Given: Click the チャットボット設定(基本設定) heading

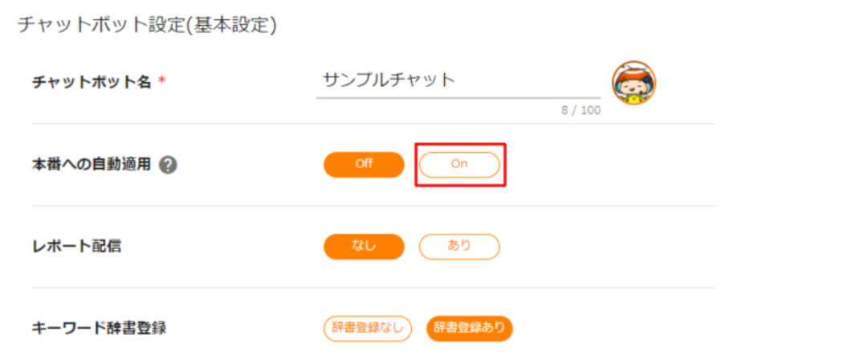Looking at the screenshot, I should (147, 25).
